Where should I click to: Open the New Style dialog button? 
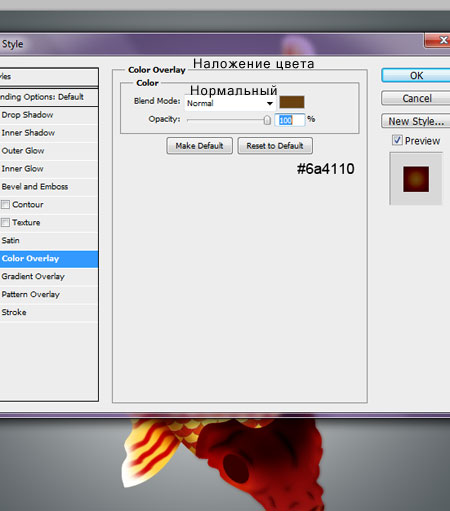point(416,121)
